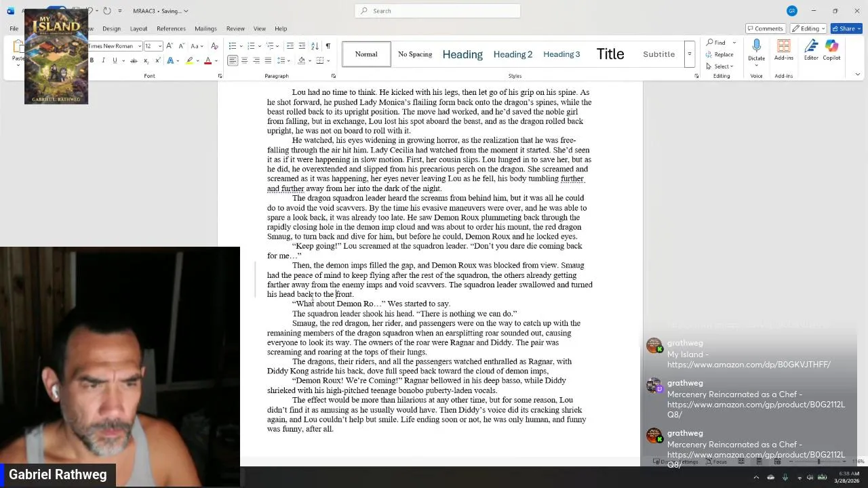Click the volume icon in system tray
Screen dimensions: 868x488
810,477
